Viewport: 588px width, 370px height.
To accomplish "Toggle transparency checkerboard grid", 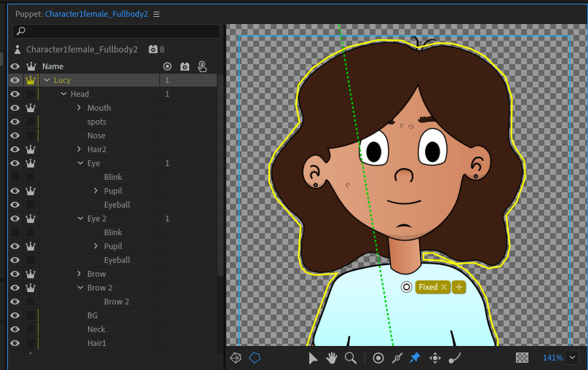I will click(x=522, y=358).
